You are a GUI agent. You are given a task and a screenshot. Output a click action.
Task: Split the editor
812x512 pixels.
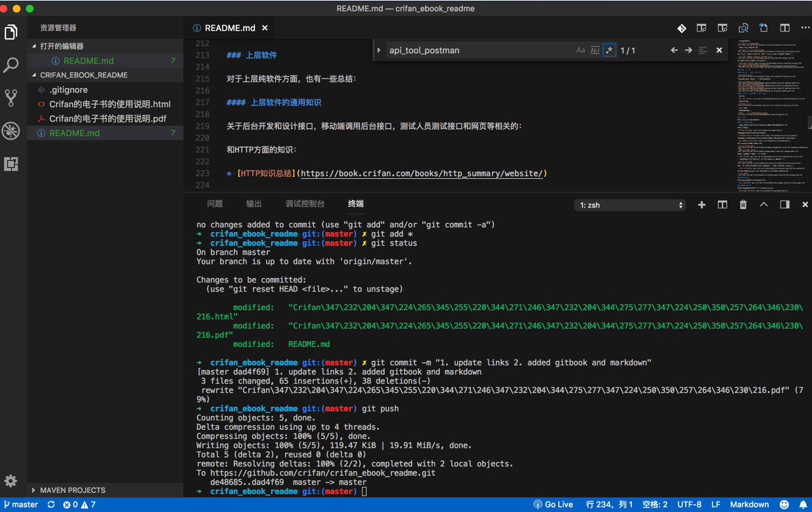tap(784, 28)
